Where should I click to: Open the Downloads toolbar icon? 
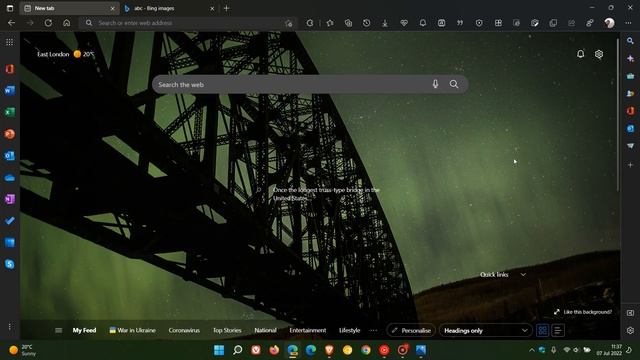[x=385, y=23]
